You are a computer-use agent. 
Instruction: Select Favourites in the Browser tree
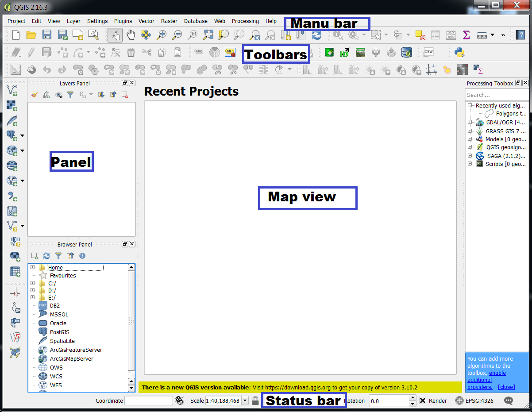[x=63, y=275]
